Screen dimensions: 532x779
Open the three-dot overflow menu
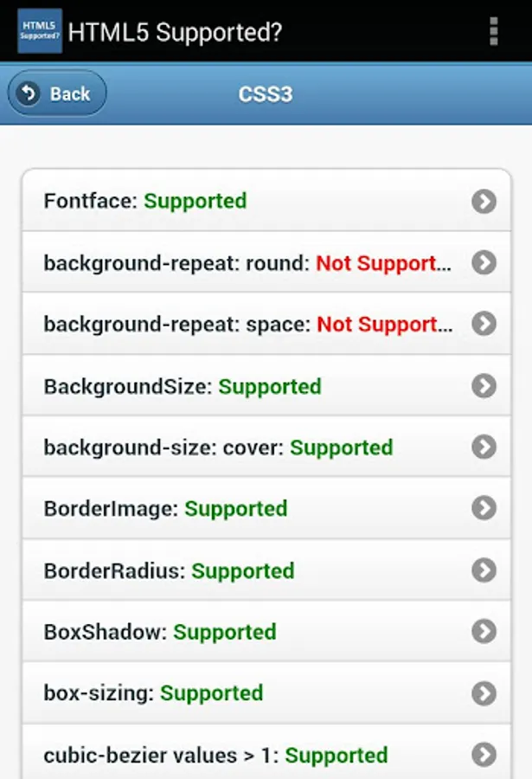(x=493, y=31)
